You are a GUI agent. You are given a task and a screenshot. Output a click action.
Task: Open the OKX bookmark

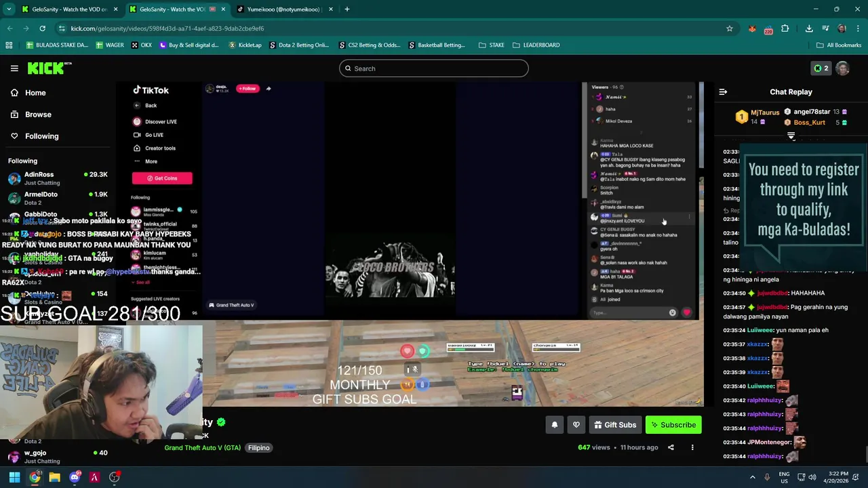[141, 45]
